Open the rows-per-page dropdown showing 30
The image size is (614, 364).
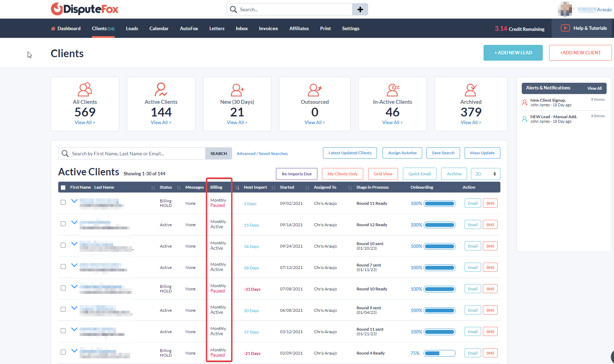(x=485, y=174)
